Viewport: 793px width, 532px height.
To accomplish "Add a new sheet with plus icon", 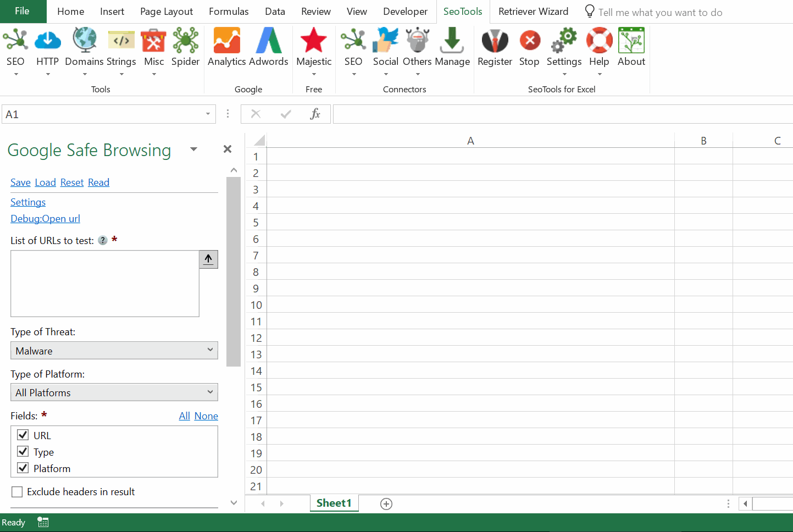I will (x=386, y=504).
